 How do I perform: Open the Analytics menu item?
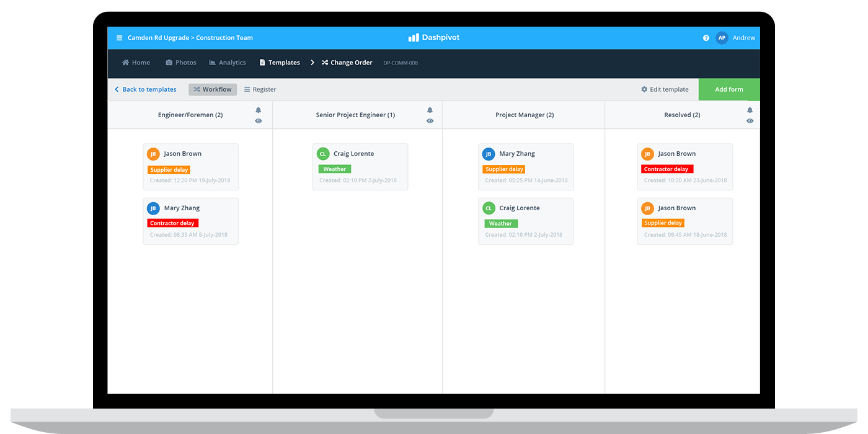click(x=228, y=63)
